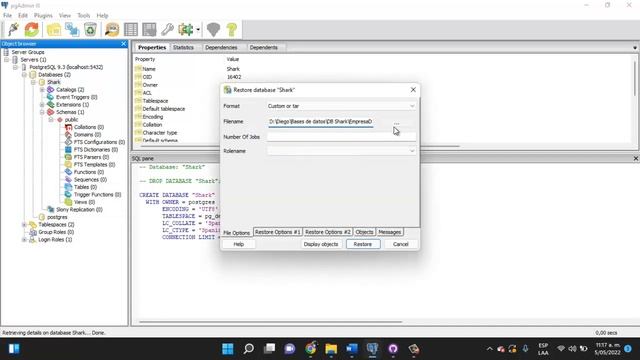The width and height of the screenshot is (640, 360).
Task: Select Tables (0) in the tree
Action: pos(85,187)
